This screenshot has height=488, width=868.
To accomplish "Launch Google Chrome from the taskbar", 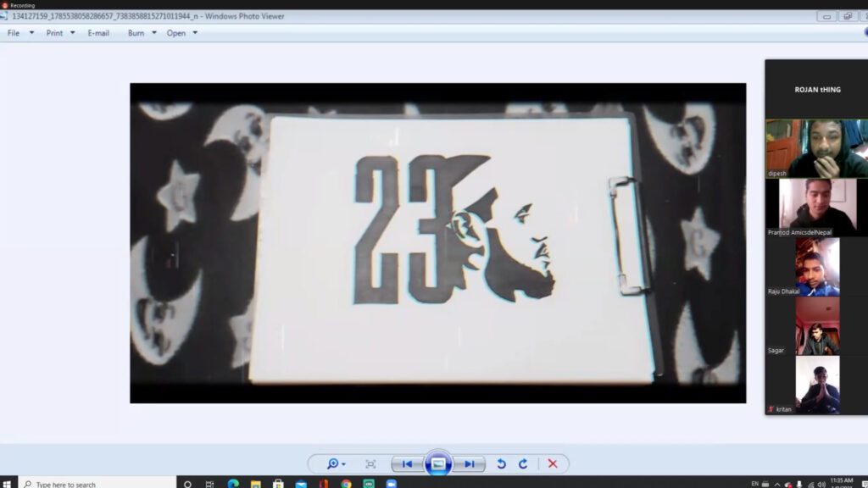I will tap(347, 484).
